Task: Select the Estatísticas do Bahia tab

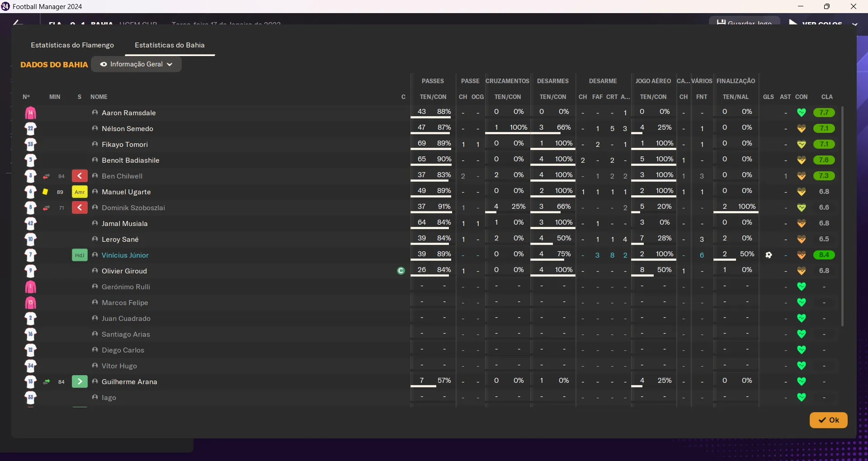Action: coord(170,45)
